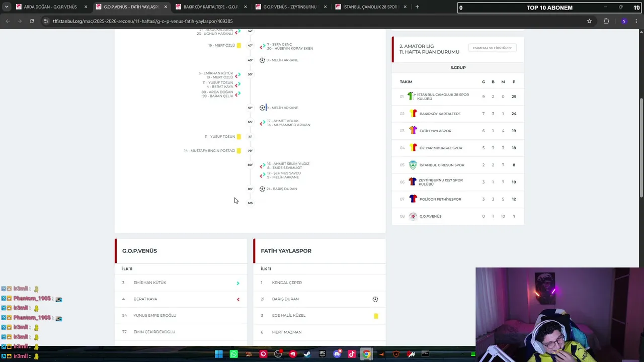644x362 pixels.
Task: Click the goal icon in Barış Duran's lineup row
Action: point(375,299)
